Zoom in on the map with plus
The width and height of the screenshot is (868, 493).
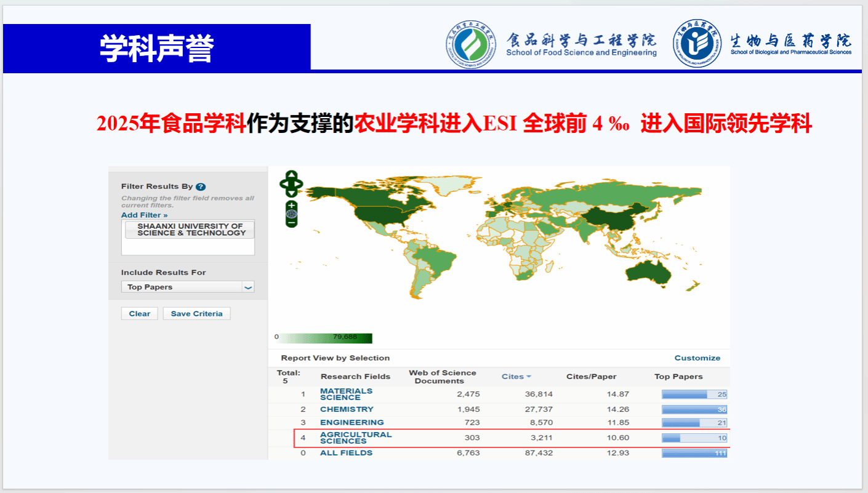292,205
